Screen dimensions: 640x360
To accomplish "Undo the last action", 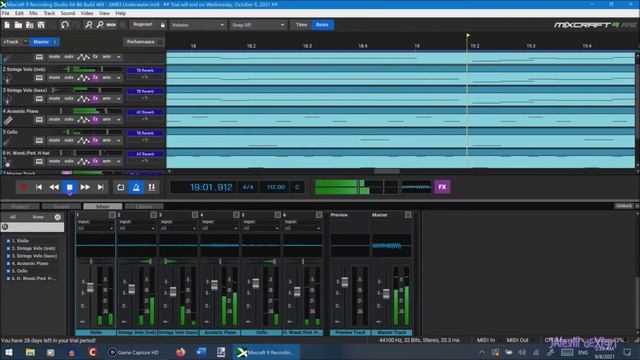I will click(x=64, y=25).
